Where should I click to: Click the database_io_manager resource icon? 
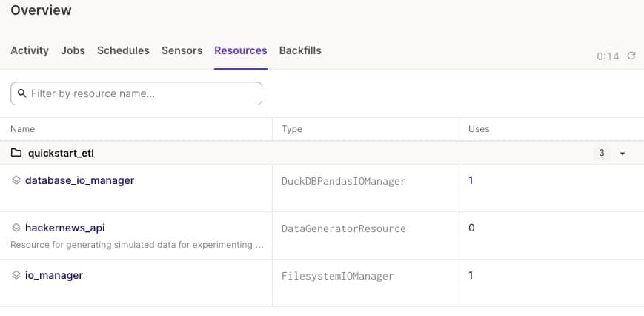16,180
